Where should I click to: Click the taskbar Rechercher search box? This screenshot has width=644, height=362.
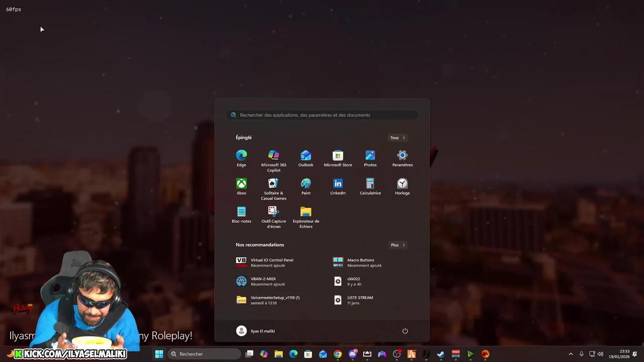click(204, 354)
